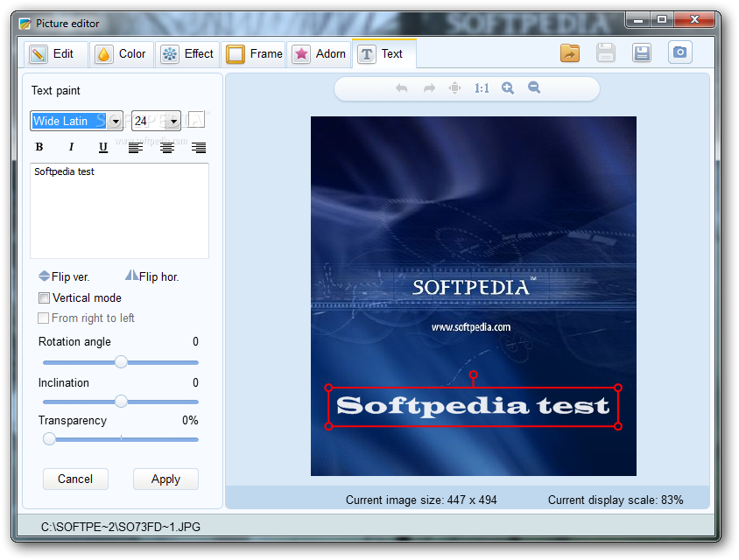Image resolution: width=739 pixels, height=560 pixels.
Task: Click the Apply button
Action: (x=165, y=479)
